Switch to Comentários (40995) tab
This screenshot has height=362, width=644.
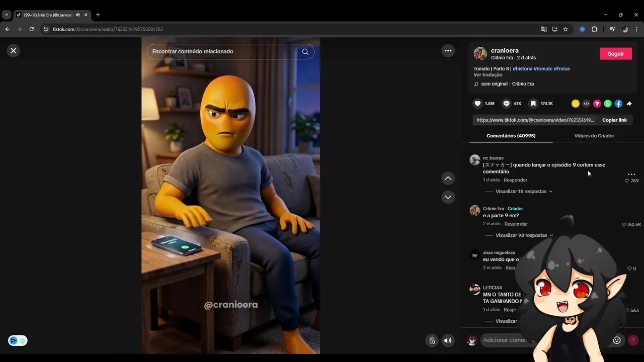[x=511, y=136]
